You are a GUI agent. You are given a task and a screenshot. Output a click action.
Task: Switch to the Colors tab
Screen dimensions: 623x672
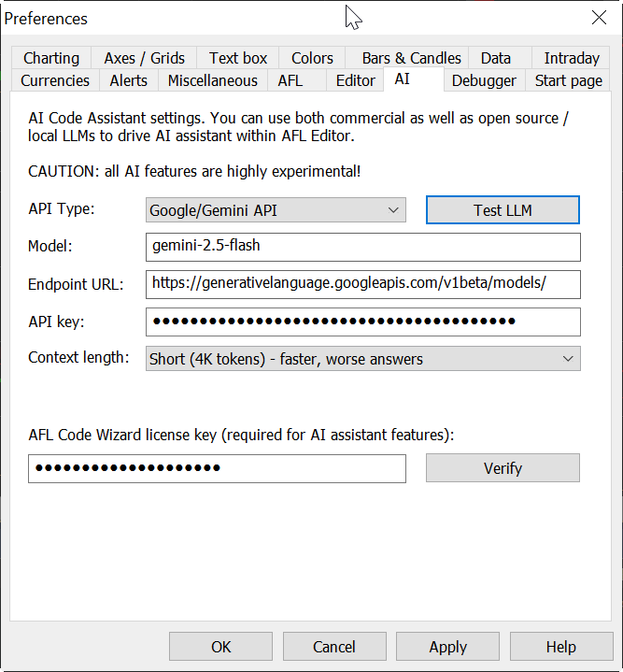click(x=312, y=58)
